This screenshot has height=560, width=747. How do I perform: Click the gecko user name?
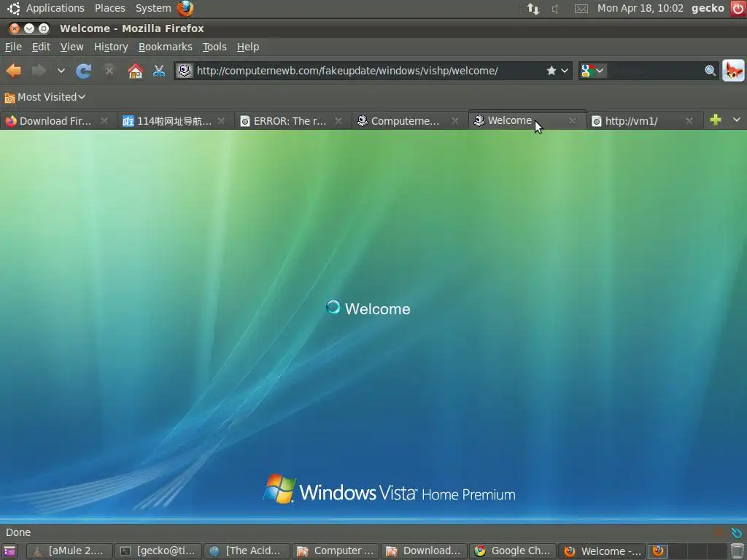(708, 8)
